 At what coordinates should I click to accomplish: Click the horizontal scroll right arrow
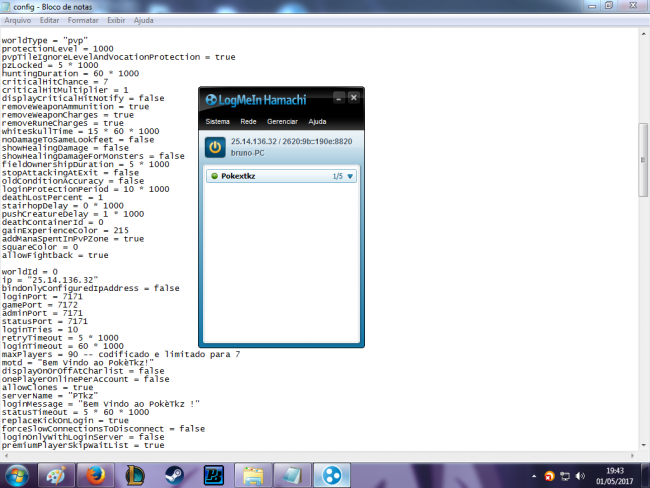633,455
